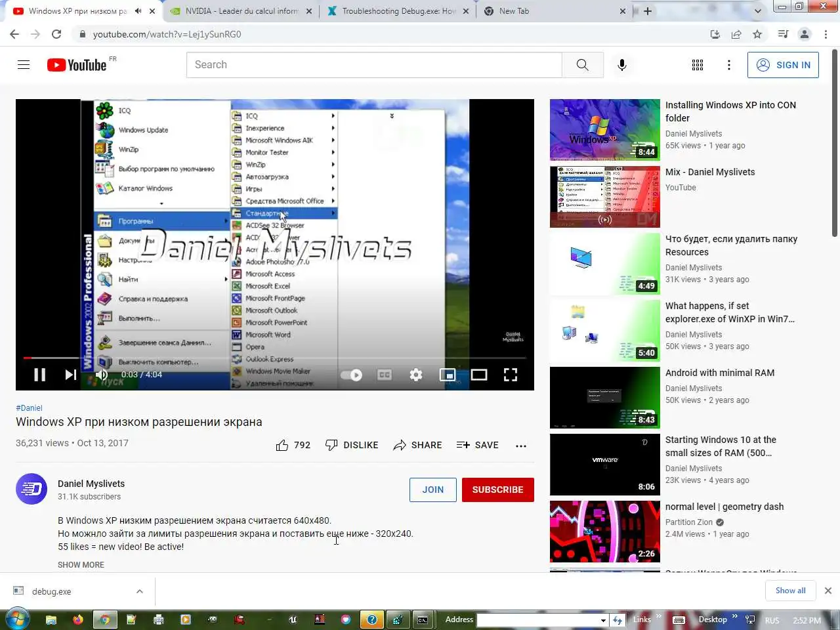
Task: Open the Chrome profile avatar
Action: (805, 34)
